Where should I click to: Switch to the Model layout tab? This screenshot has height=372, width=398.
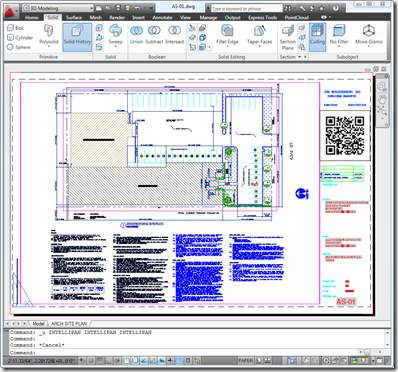pos(38,323)
